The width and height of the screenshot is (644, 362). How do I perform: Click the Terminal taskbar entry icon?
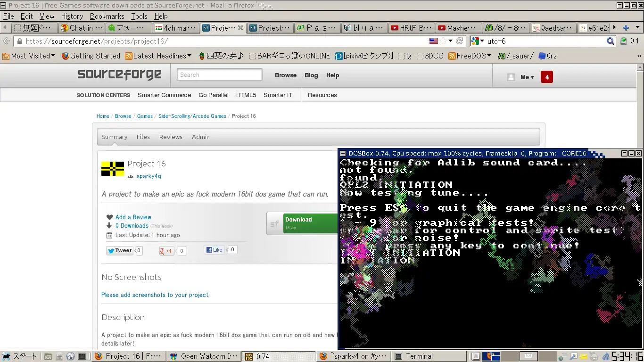pos(398,356)
